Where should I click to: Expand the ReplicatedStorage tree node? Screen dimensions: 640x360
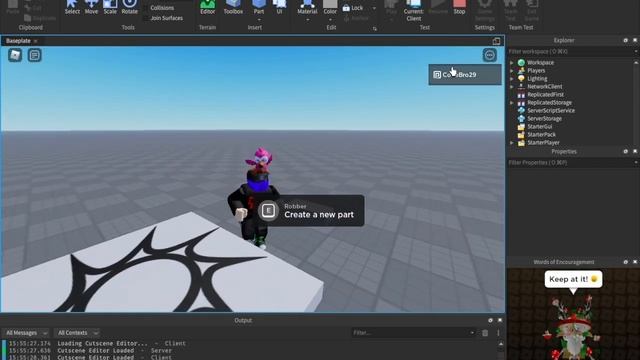(511, 102)
